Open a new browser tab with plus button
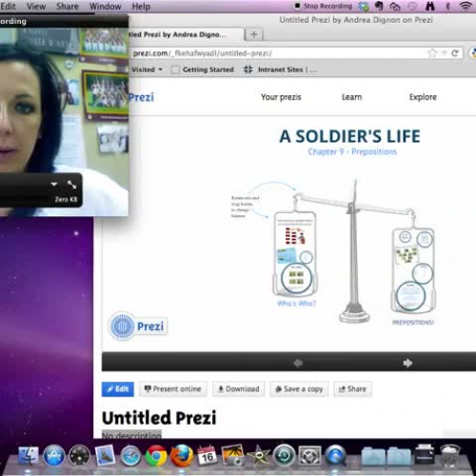 (x=254, y=34)
